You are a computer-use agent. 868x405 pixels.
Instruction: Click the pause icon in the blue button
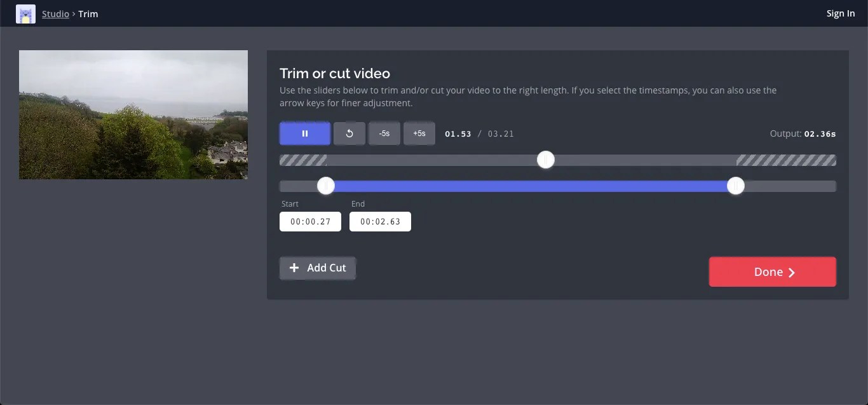tap(304, 133)
